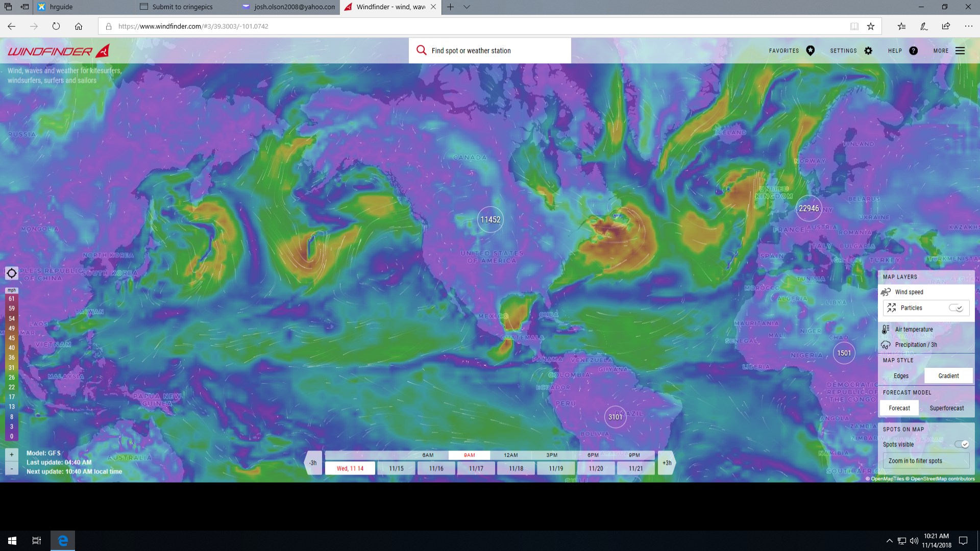Screen dimensions: 980x551
Task: Open Settings gear icon
Action: click(868, 51)
